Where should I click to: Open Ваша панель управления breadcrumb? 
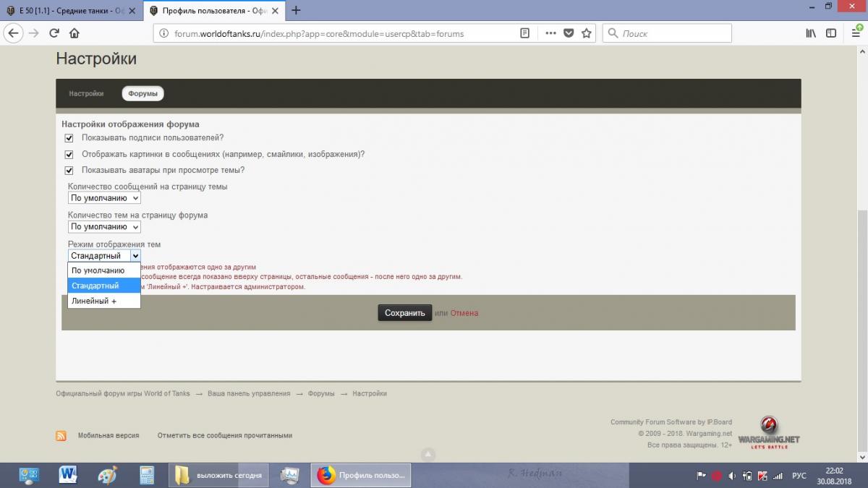(x=249, y=394)
